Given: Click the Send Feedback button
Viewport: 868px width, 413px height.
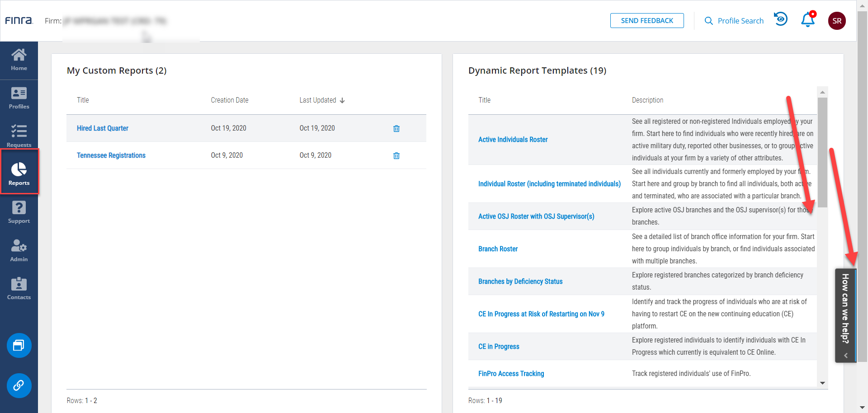Looking at the screenshot, I should 647,21.
